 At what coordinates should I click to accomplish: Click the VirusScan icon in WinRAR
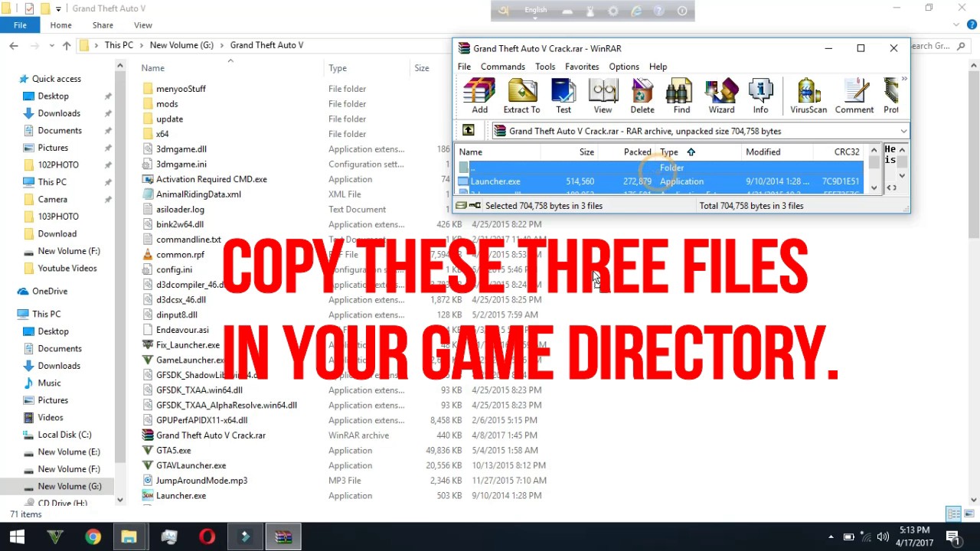tap(808, 96)
